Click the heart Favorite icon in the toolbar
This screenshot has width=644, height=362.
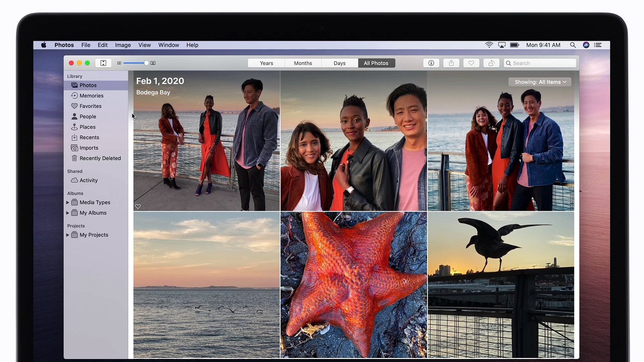(471, 63)
